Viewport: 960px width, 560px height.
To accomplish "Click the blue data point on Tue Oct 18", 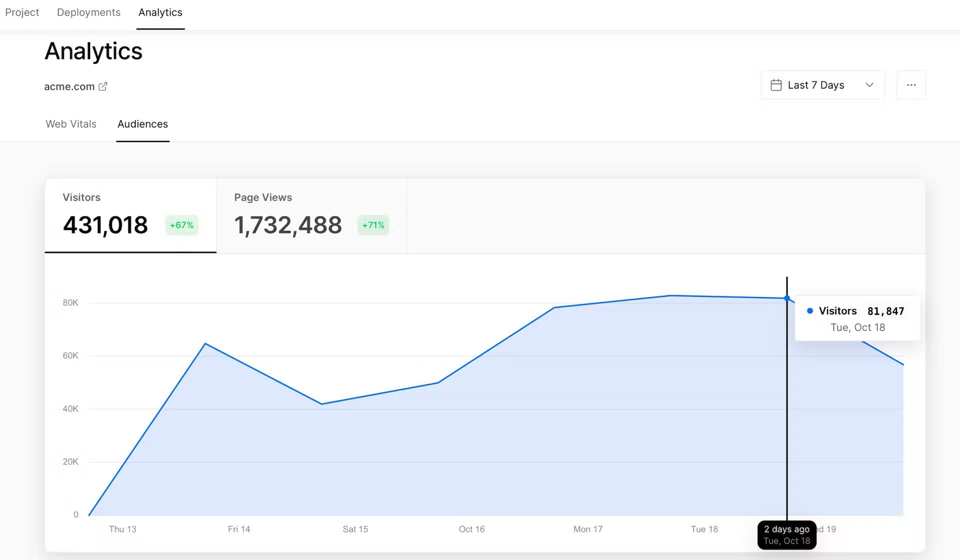I will (787, 298).
